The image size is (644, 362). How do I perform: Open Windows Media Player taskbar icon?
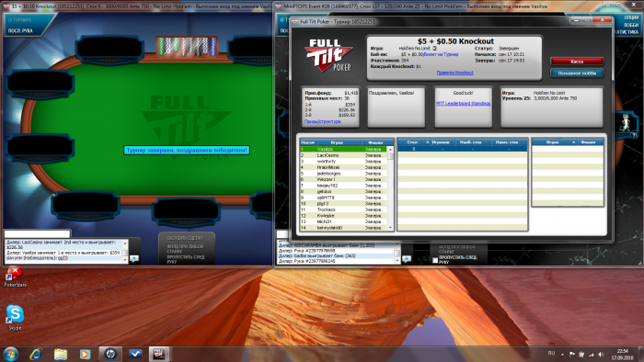85,354
